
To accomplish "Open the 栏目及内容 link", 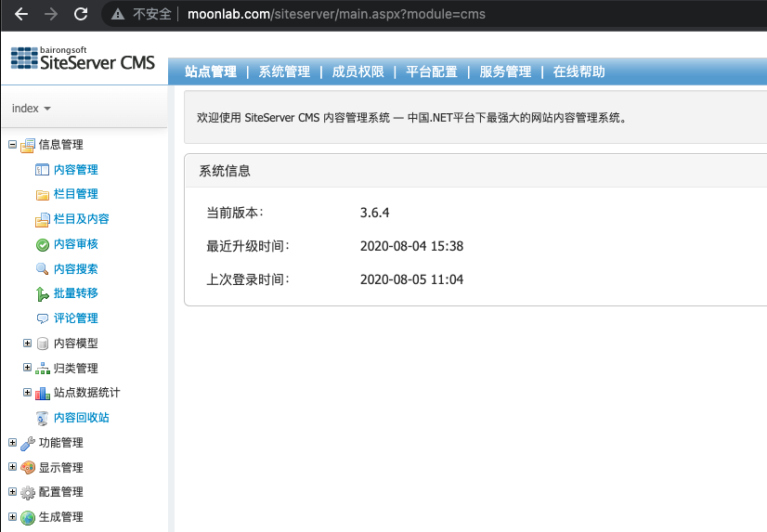I will [81, 219].
